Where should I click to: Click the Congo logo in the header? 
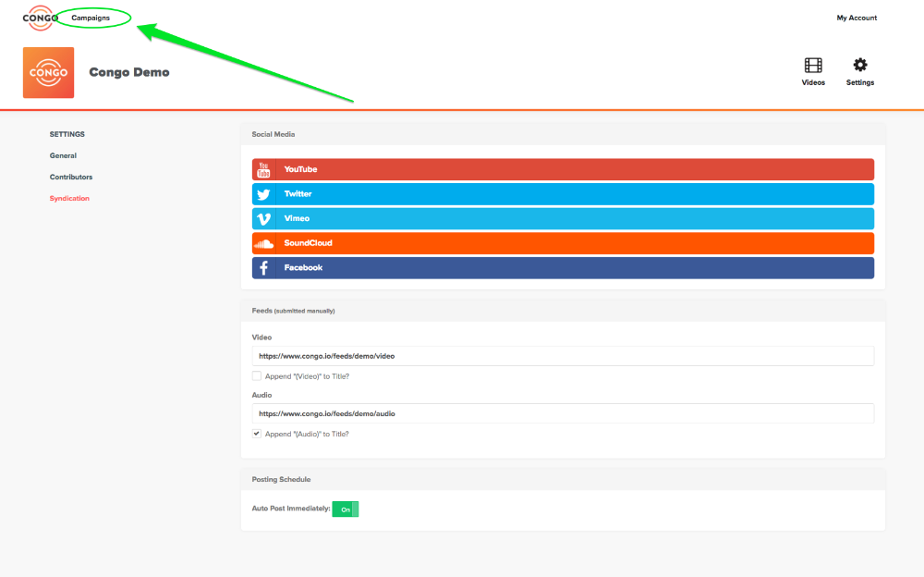coord(40,18)
